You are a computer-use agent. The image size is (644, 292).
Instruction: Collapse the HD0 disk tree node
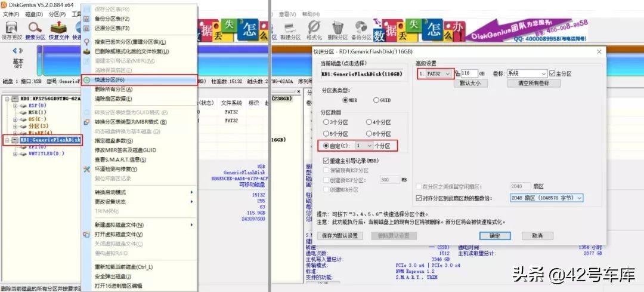click(7, 99)
